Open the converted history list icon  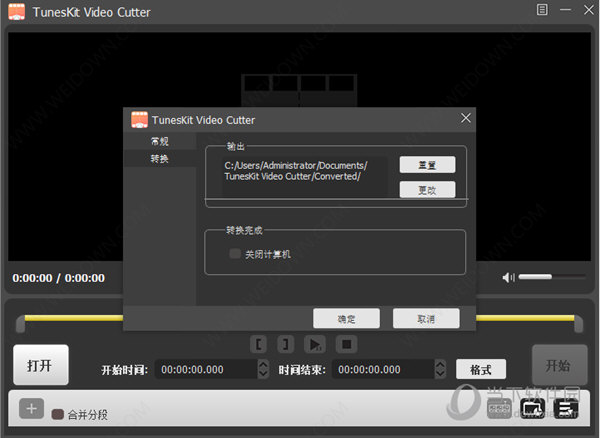click(566, 409)
